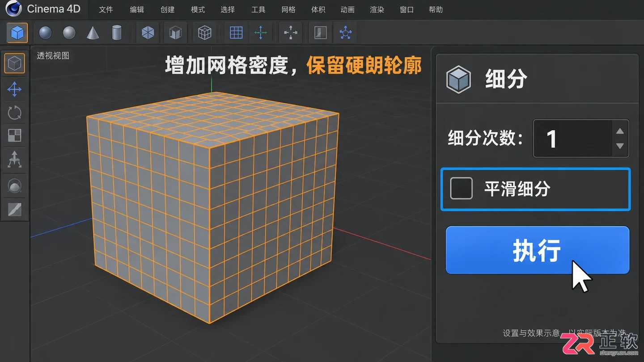Enable the 平滑细分 checkbox
Screen dimensions: 644x362
461,188
